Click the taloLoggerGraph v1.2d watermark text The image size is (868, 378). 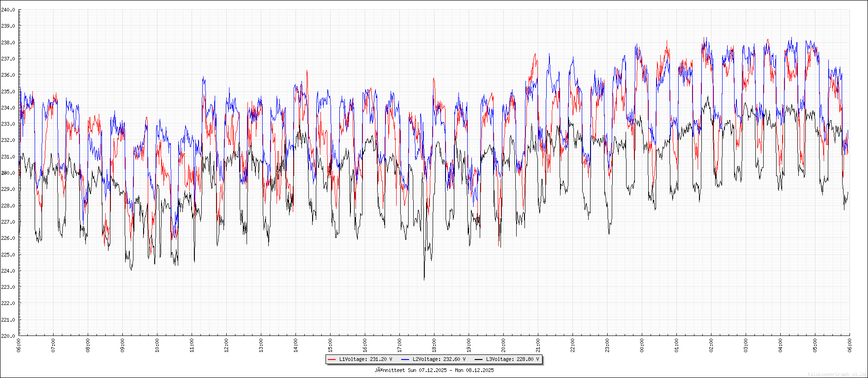click(x=837, y=374)
